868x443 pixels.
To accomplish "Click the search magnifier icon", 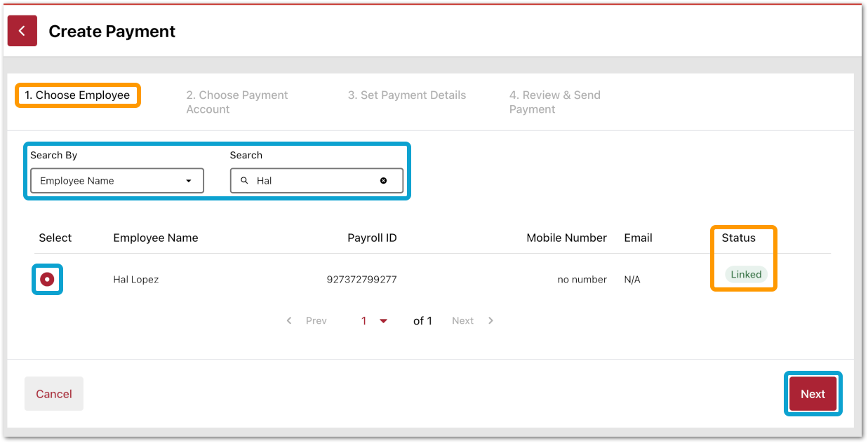I will point(244,181).
